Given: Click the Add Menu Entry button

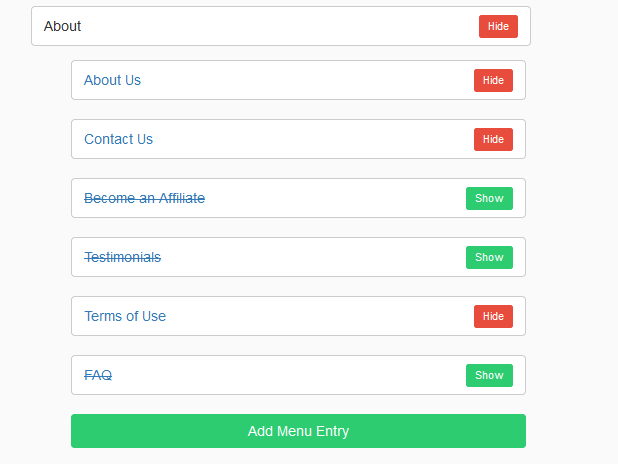Looking at the screenshot, I should point(298,431).
